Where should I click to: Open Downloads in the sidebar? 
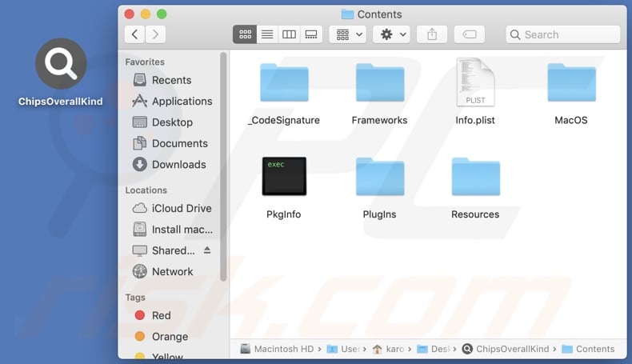(x=170, y=165)
